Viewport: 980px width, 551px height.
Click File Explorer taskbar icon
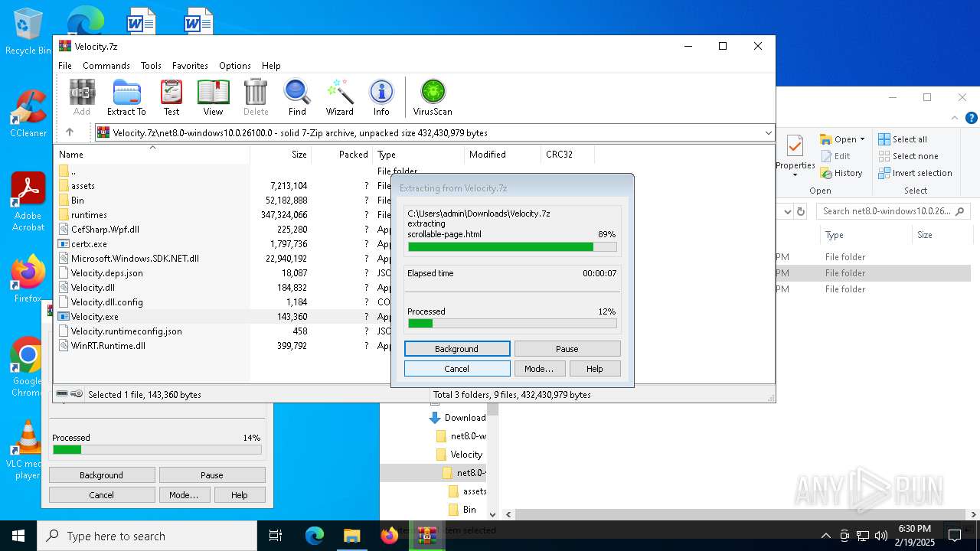point(351,536)
